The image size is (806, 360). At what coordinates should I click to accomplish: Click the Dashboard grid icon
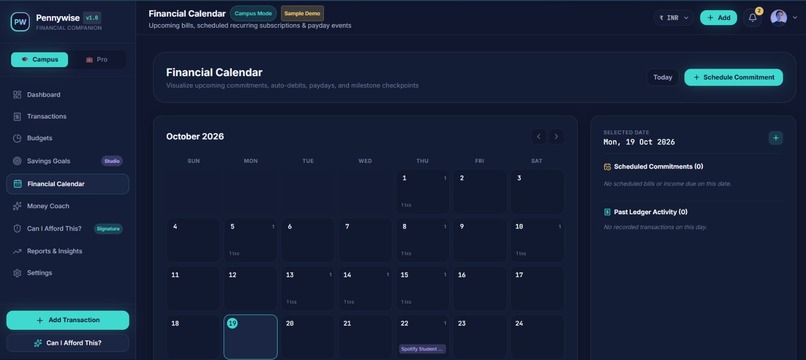(17, 95)
